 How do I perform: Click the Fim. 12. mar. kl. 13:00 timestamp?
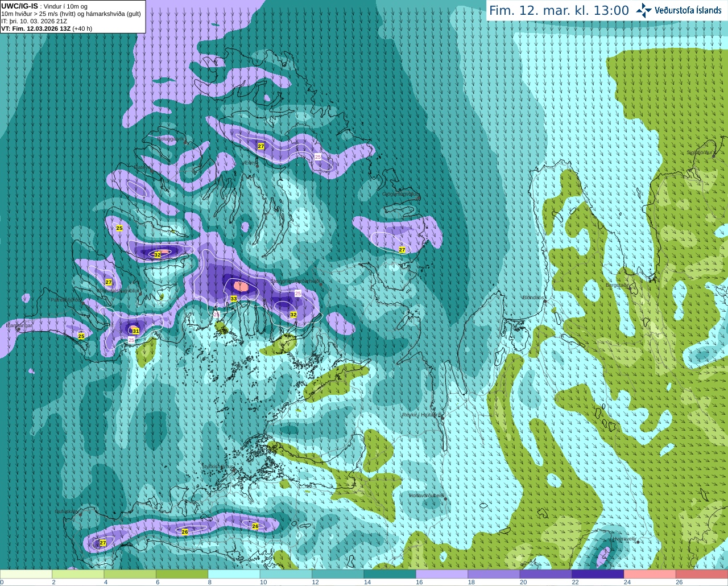pos(559,10)
